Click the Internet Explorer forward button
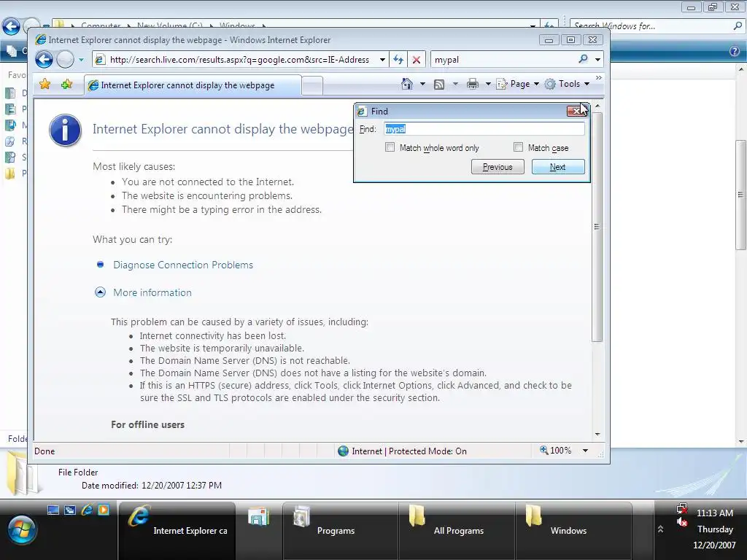Viewport: 747px width, 560px height. coord(65,60)
